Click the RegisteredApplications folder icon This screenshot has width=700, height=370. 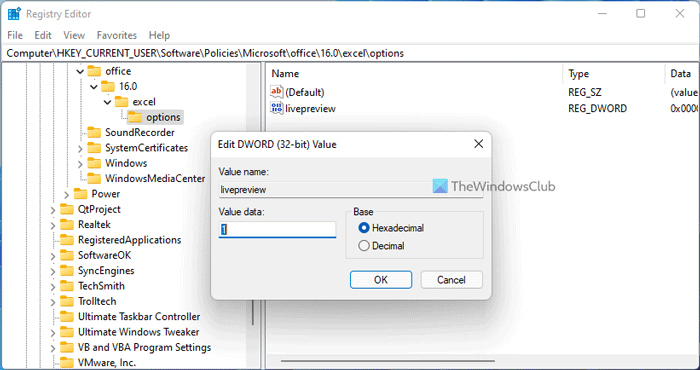pos(67,240)
